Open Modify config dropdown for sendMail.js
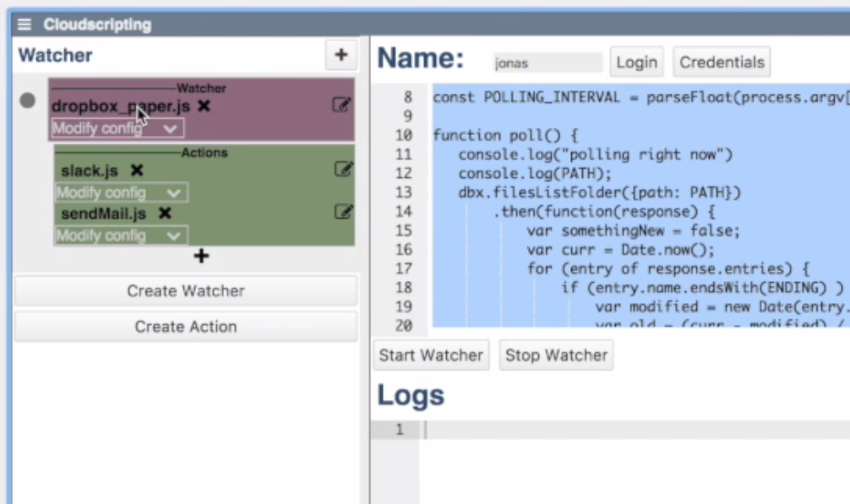The image size is (850, 504). [x=122, y=236]
